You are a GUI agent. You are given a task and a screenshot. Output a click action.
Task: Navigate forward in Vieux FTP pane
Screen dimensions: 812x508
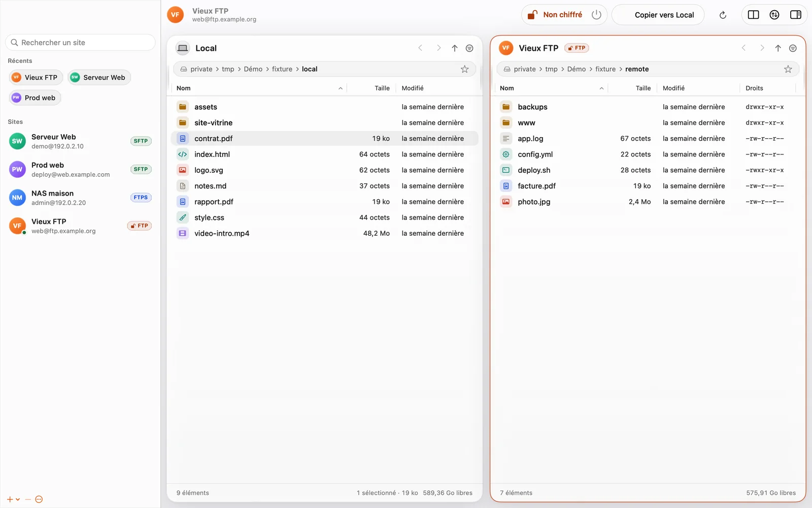point(762,48)
